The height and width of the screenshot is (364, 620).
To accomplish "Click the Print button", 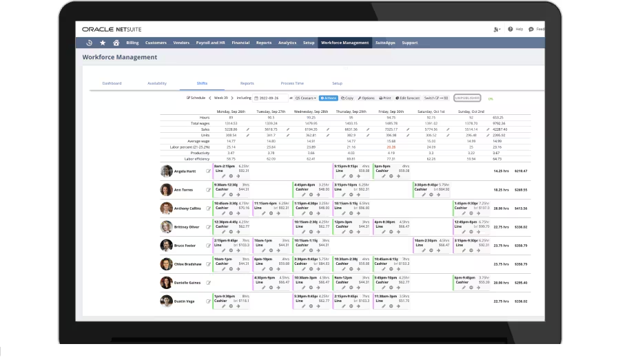I will point(385,98).
